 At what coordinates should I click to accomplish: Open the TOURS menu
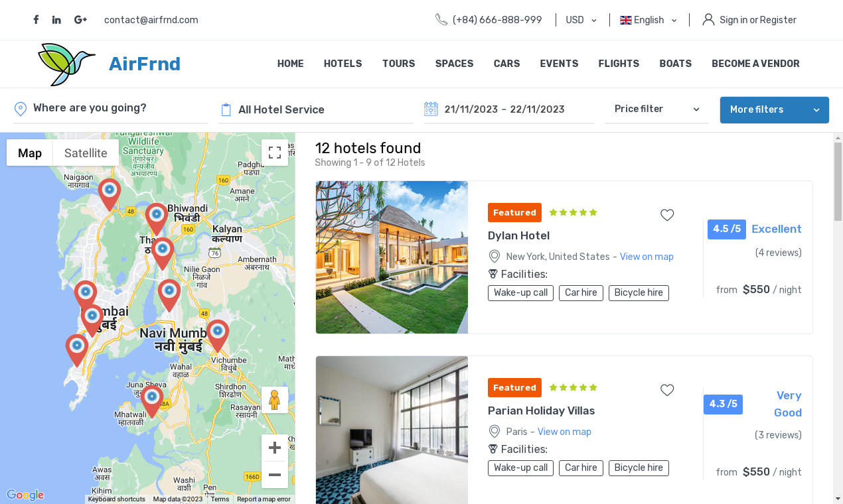pyautogui.click(x=399, y=64)
